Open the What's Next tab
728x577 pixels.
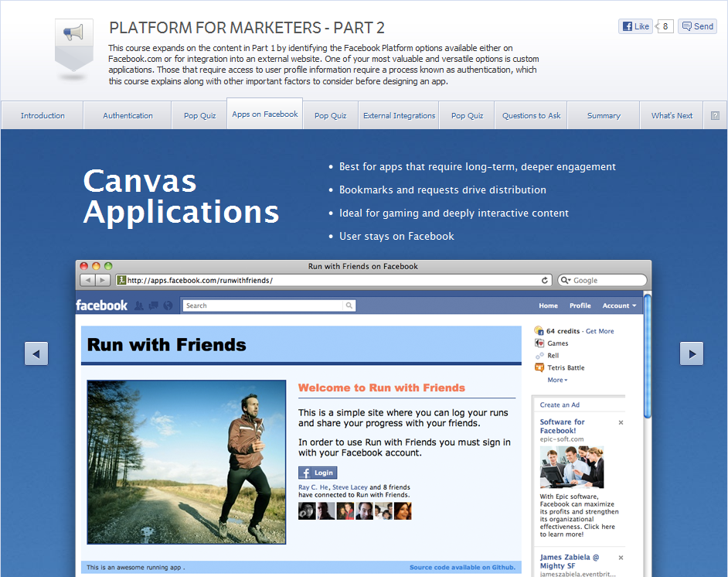672,115
